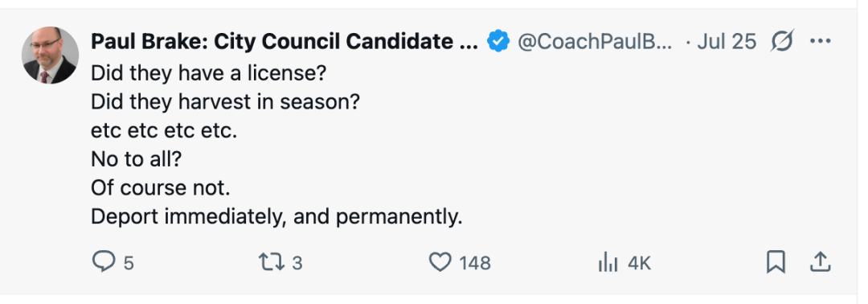
Task: Repost this tweet using the arrows icon
Action: pos(272,262)
